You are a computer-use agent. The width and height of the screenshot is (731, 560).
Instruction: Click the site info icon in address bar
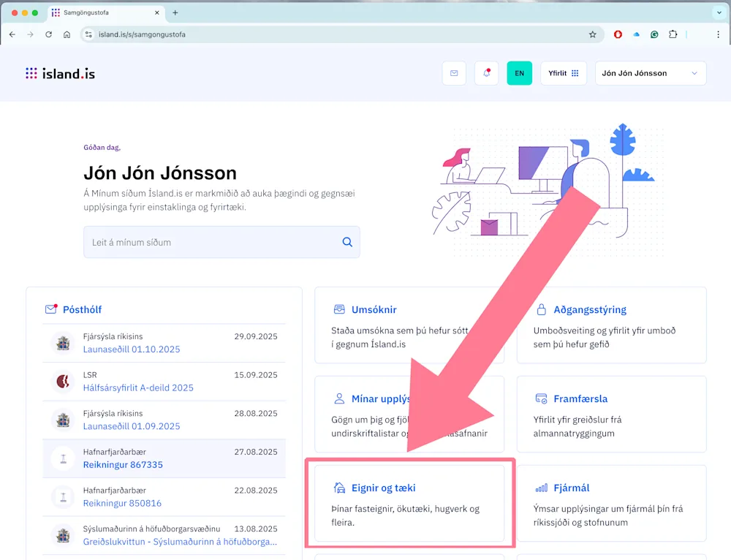[x=88, y=34]
